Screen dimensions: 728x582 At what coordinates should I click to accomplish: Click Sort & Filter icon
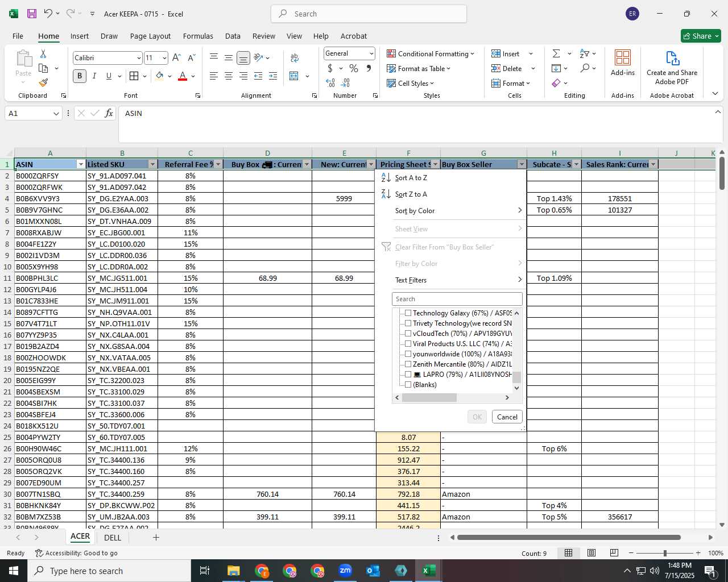[585, 53]
